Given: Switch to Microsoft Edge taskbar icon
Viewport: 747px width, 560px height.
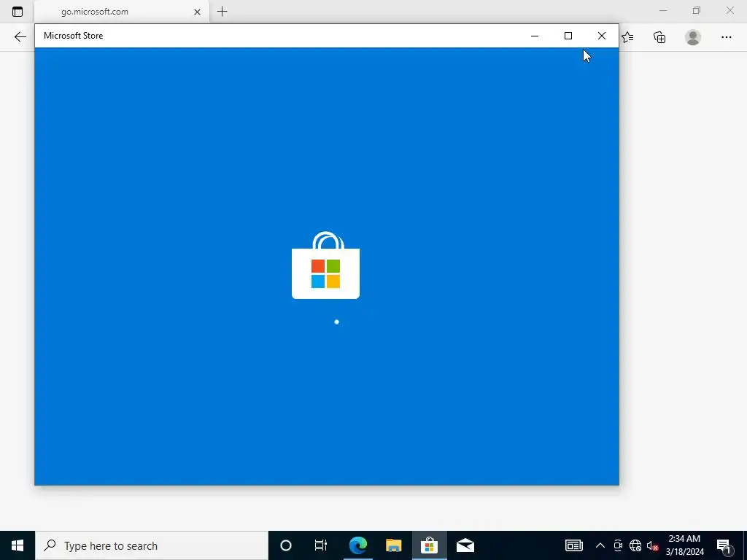Looking at the screenshot, I should click(x=358, y=545).
